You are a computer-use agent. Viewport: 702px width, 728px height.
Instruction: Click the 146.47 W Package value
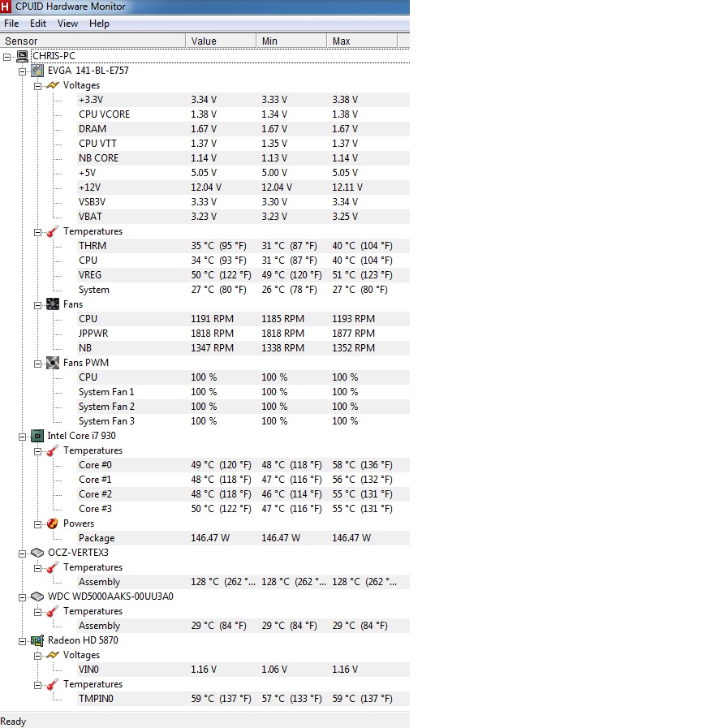click(210, 538)
